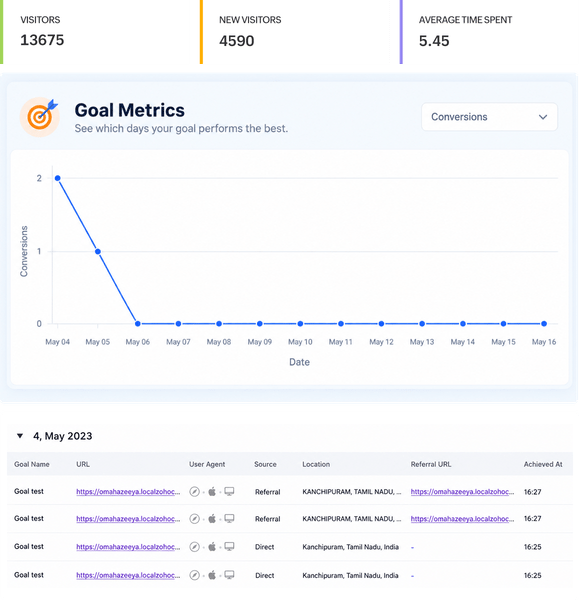Click the Referral URL column header
The width and height of the screenshot is (579, 600).
[431, 464]
